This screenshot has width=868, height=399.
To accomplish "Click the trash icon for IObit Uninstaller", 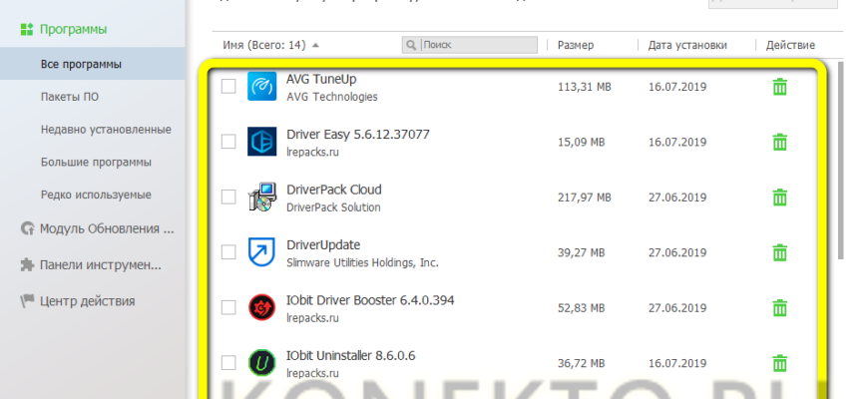I will 780,363.
